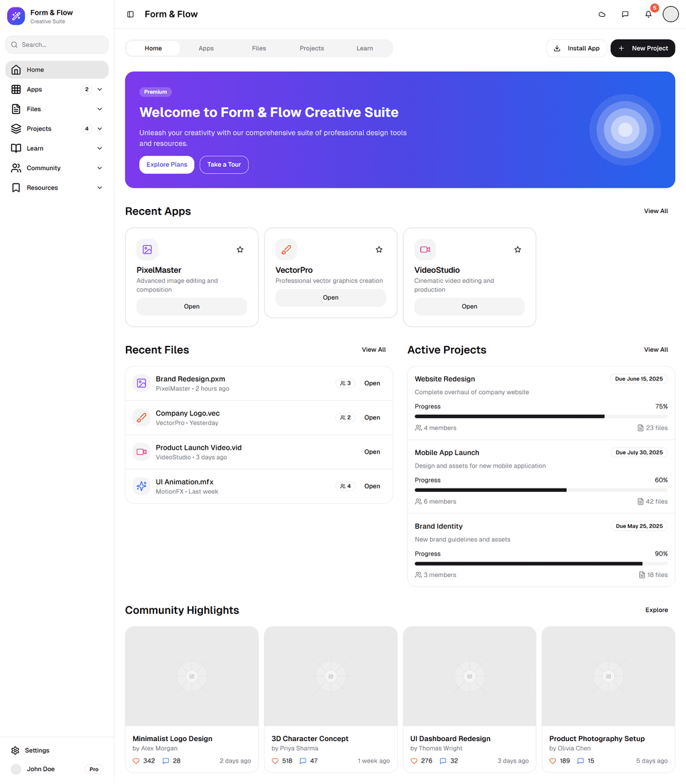Viewport: 686px width, 784px height.
Task: Click the Apps grid icon in sidebar
Action: pos(16,90)
